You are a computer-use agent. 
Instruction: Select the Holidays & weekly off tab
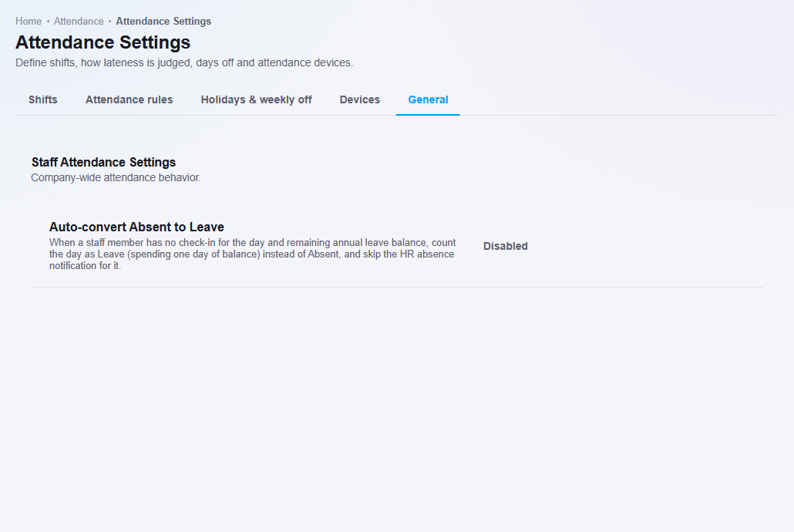[x=256, y=99]
